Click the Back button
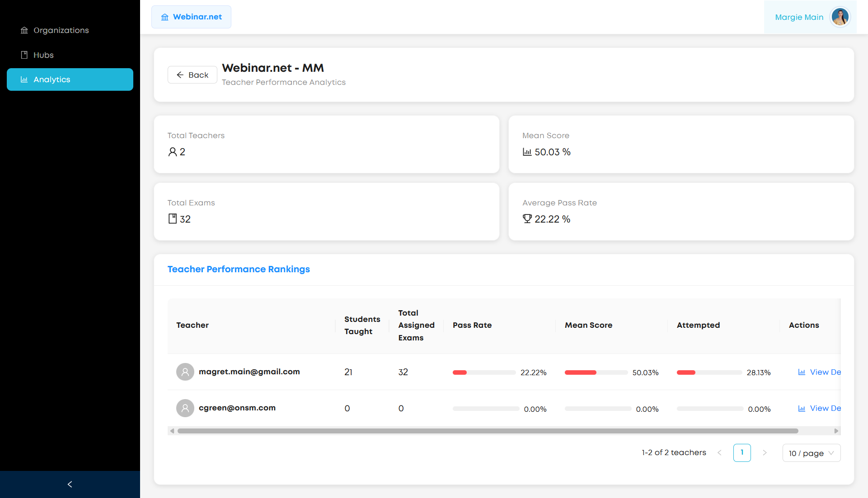 click(x=192, y=75)
